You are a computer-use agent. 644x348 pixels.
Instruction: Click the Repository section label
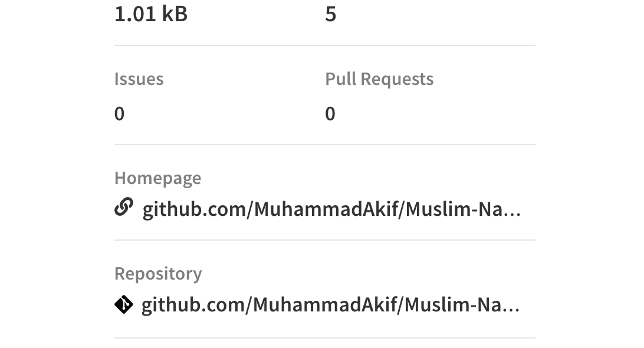159,273
